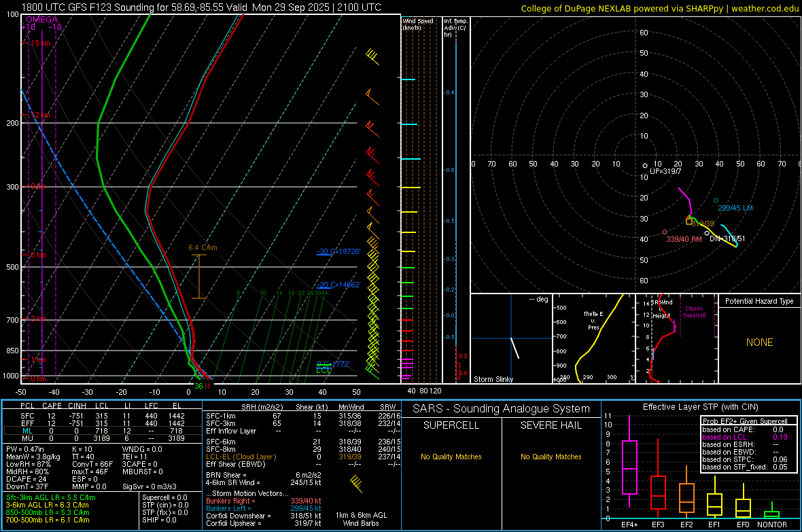Click the 'LCL-EL (Cloud Layer)' row label
The image size is (802, 532).
241,457
